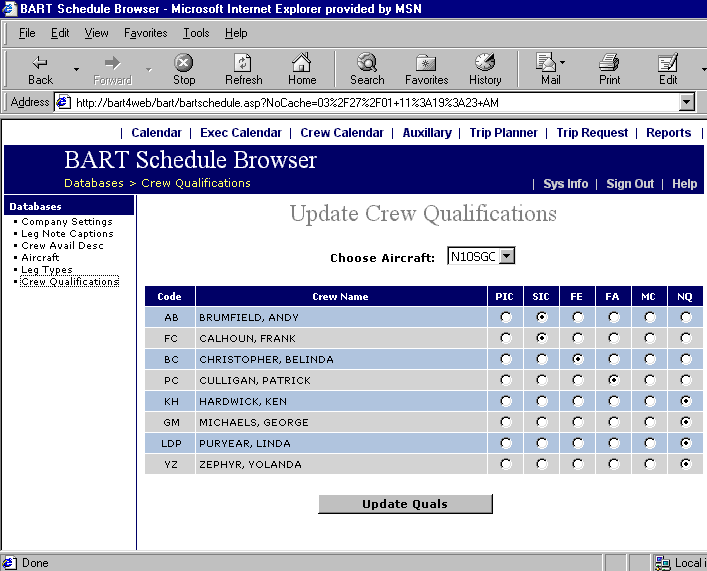This screenshot has height=571, width=707.
Task: Expand the Choose Aircraft dropdown
Action: click(506, 257)
